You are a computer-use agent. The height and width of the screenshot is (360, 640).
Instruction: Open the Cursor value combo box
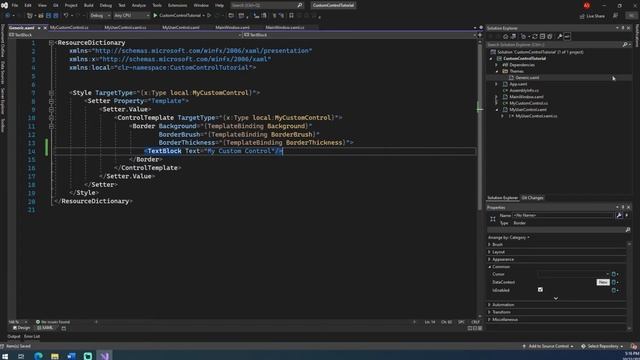pos(573,274)
